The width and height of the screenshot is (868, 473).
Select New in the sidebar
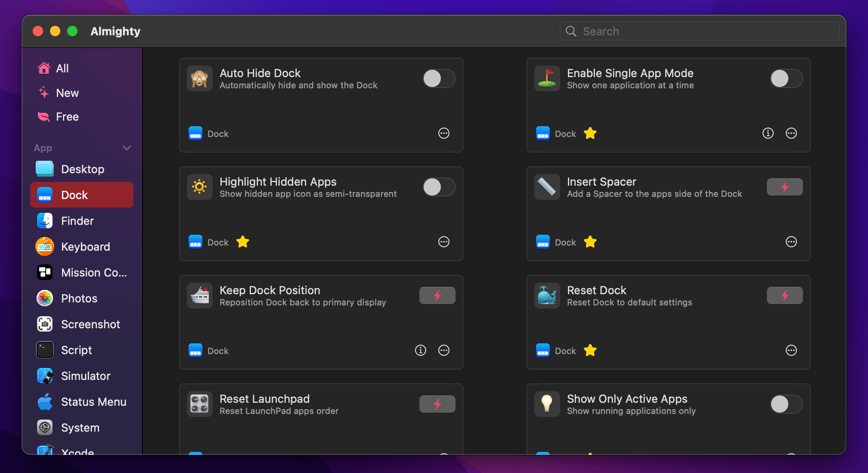point(82,93)
